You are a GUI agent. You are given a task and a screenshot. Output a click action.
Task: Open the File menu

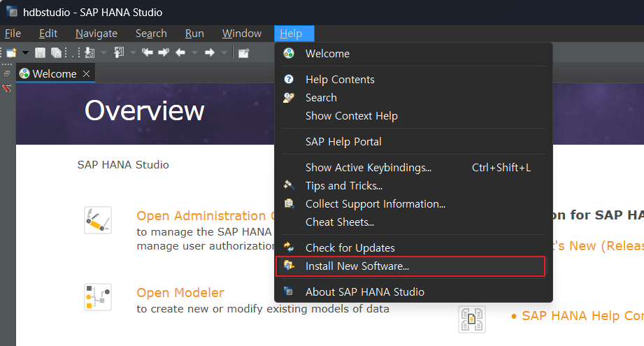coord(13,34)
